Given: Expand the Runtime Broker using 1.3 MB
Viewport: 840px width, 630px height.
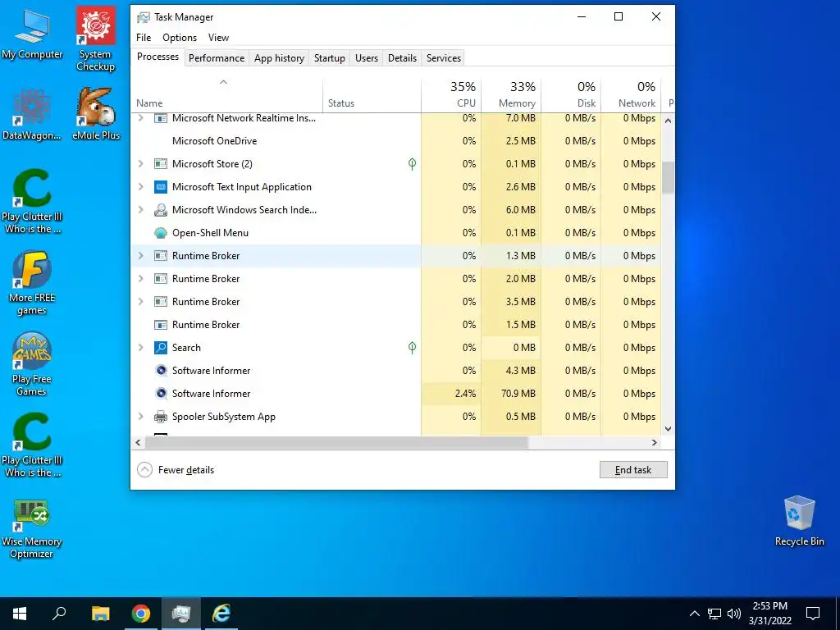Looking at the screenshot, I should click(141, 256).
